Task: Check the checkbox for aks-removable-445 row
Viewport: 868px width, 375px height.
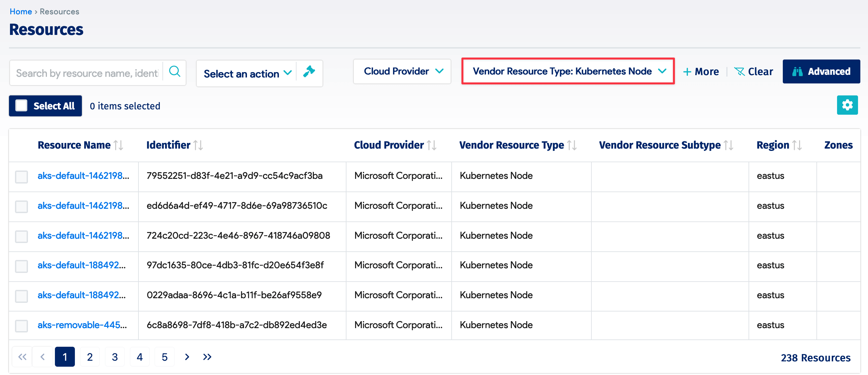Action: (x=21, y=325)
